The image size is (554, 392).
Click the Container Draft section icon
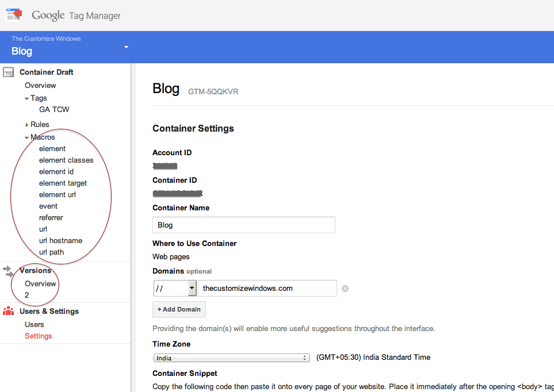click(x=9, y=72)
